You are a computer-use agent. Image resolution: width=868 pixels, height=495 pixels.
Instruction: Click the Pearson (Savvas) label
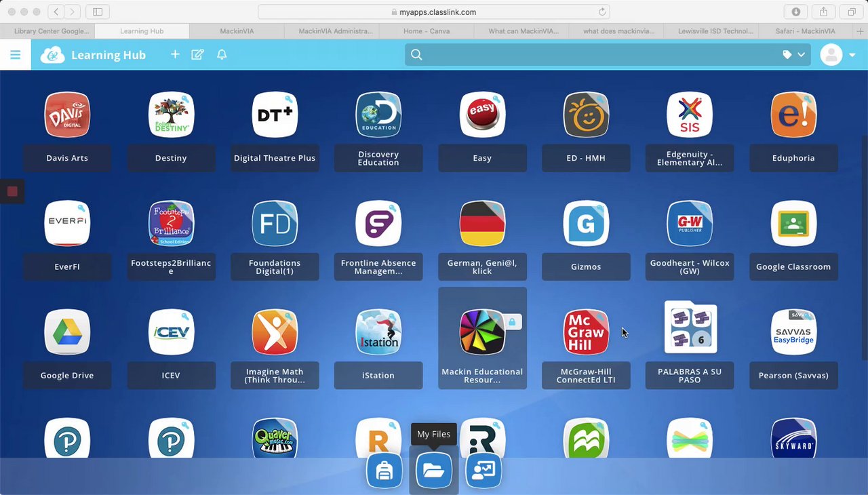(793, 375)
